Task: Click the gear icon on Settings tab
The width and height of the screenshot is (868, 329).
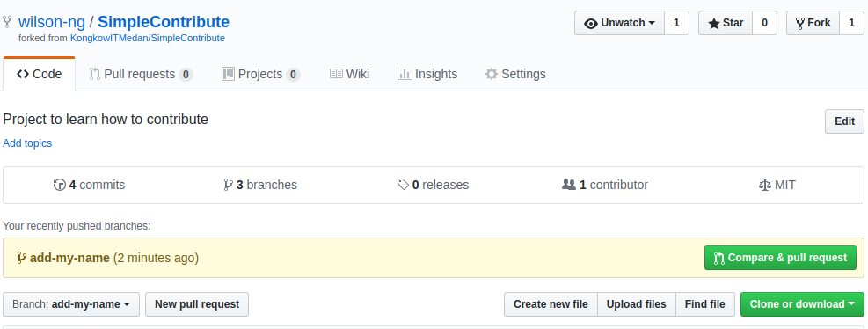Action: (491, 74)
